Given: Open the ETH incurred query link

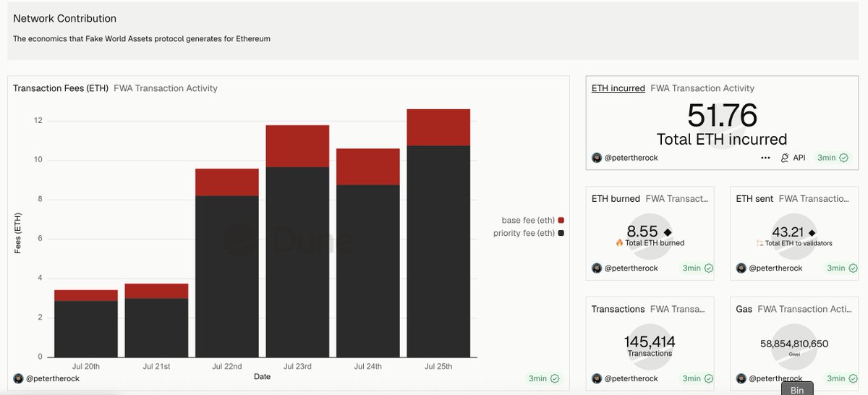Looking at the screenshot, I should [618, 88].
